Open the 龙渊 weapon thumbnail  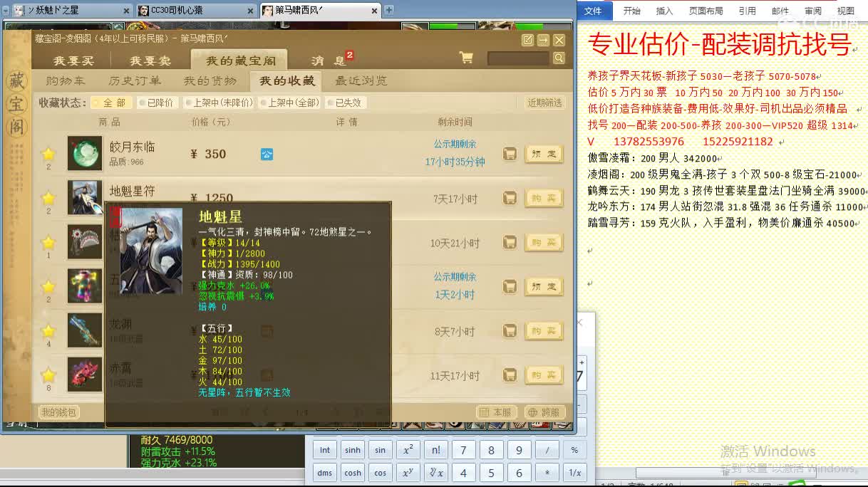coord(85,330)
